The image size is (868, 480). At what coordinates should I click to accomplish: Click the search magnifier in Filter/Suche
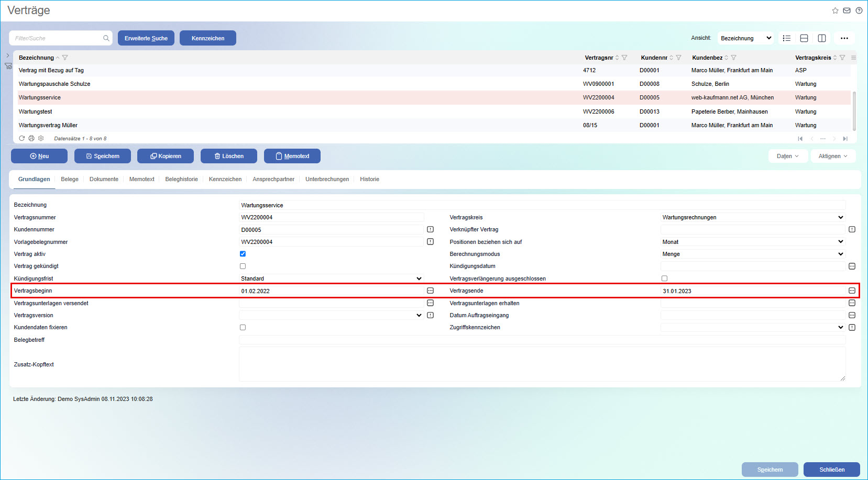point(106,38)
